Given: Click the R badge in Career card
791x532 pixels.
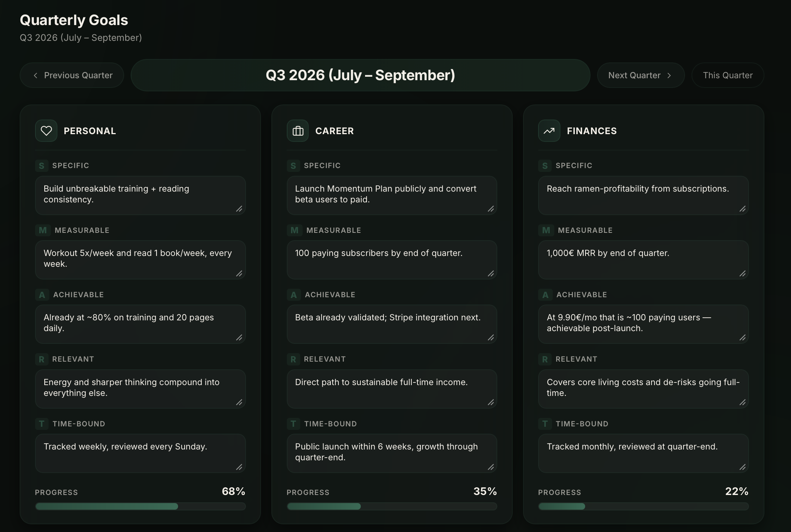Looking at the screenshot, I should point(293,359).
